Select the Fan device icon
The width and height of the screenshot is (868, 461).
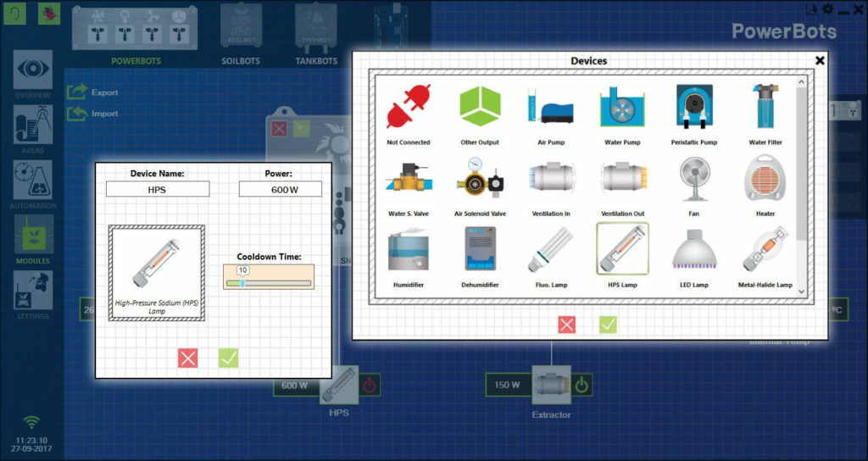pyautogui.click(x=694, y=178)
